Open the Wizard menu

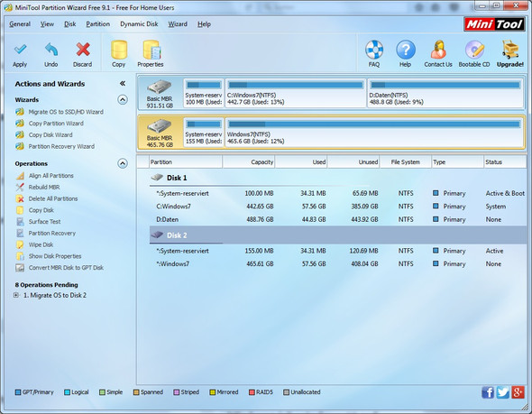(178, 24)
